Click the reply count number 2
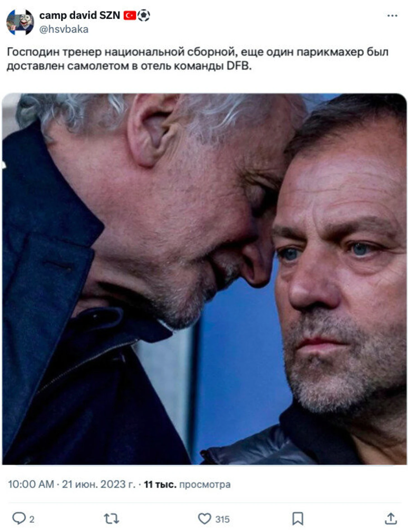Viewport: 408px width, 532px height. click(x=32, y=519)
